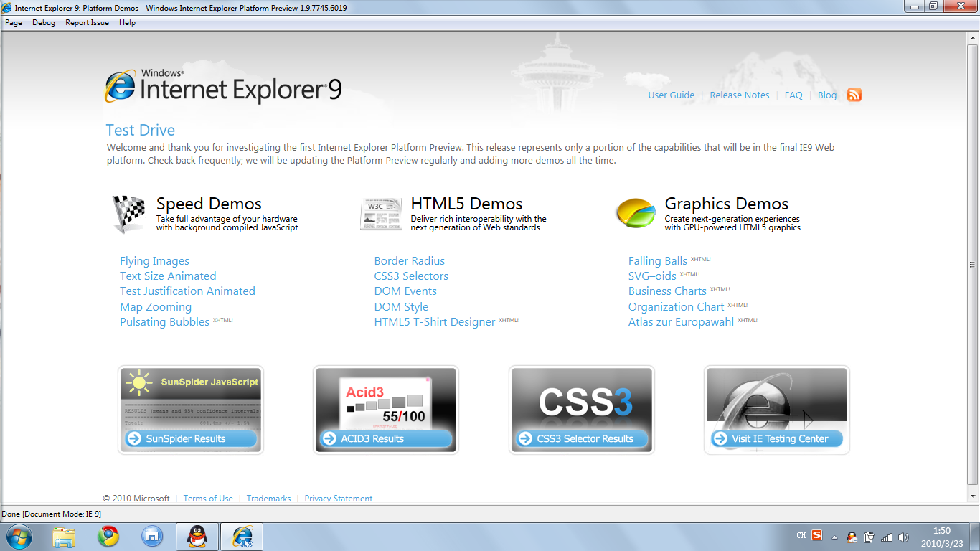Click the Speed Demos heading text
The height and width of the screenshot is (551, 980).
click(x=209, y=204)
